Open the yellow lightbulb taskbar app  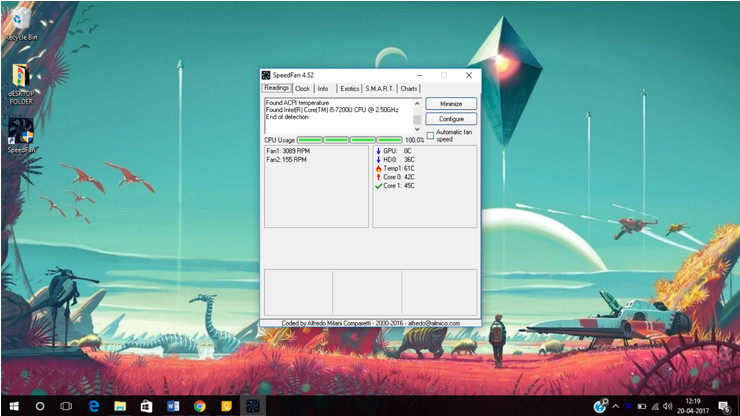pos(227,406)
